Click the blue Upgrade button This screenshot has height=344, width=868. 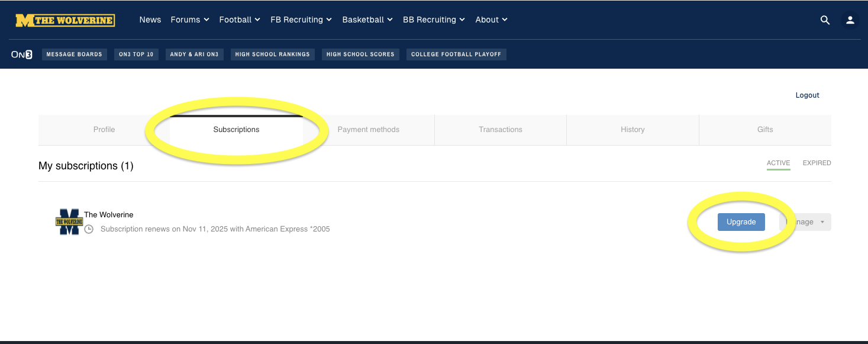[x=741, y=222]
